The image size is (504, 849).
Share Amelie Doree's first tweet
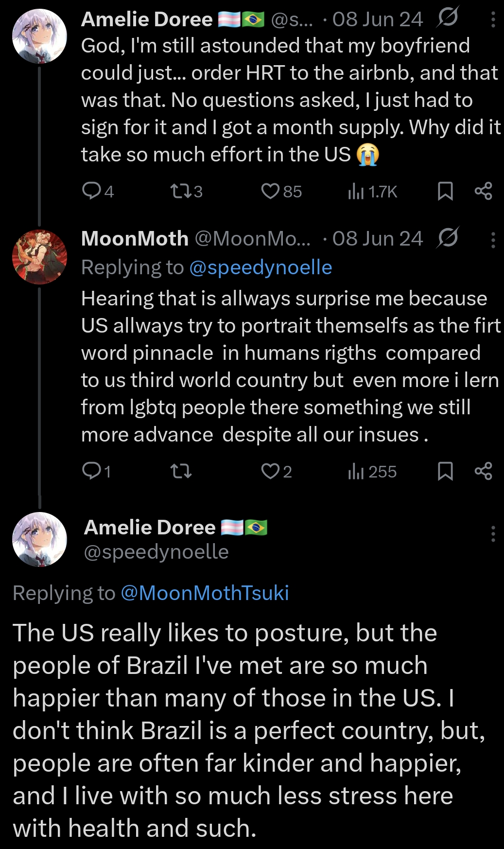483,191
